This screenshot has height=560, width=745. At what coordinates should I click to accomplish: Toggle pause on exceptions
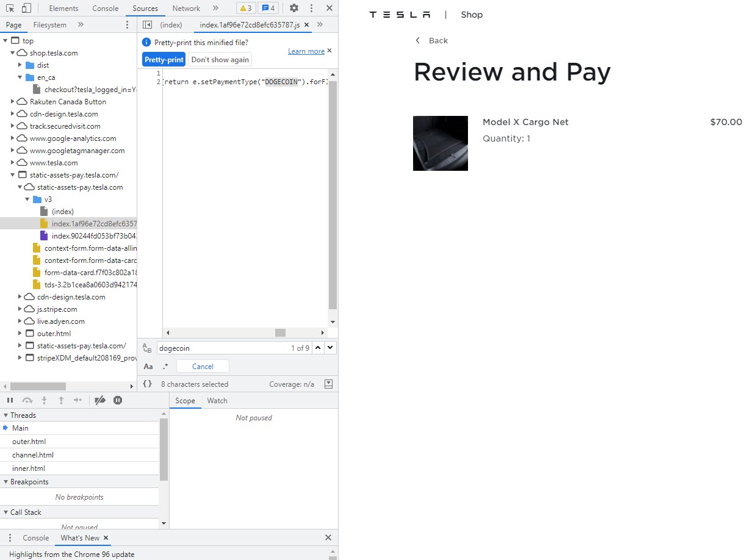(118, 400)
